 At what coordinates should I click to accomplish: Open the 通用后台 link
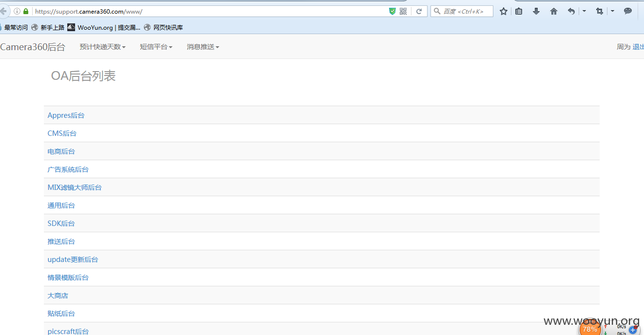61,205
